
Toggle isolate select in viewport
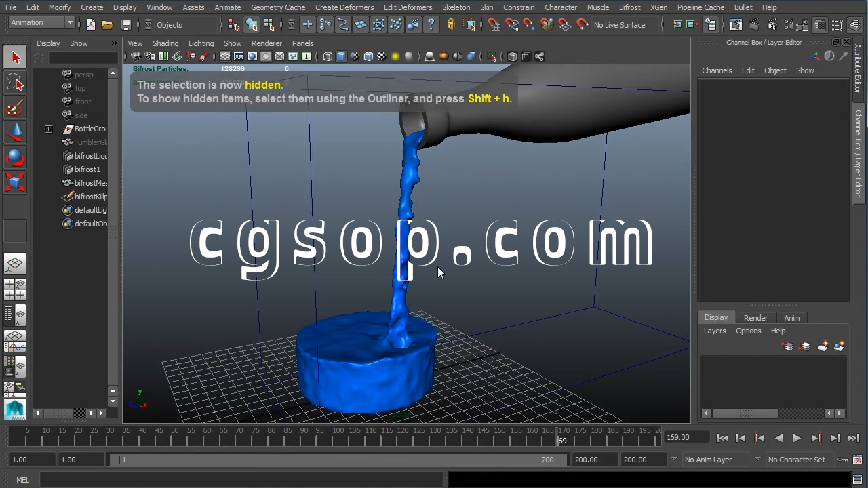pyautogui.click(x=492, y=56)
